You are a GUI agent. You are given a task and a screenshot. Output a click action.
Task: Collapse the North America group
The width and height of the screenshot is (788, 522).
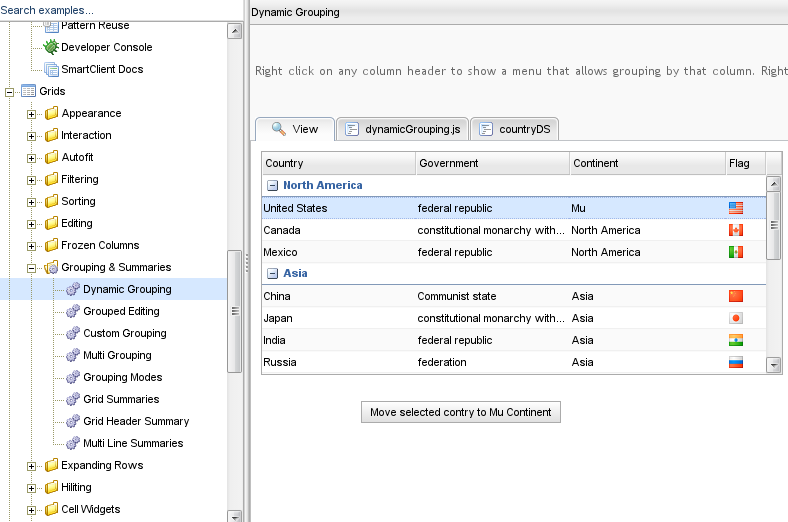tap(272, 186)
